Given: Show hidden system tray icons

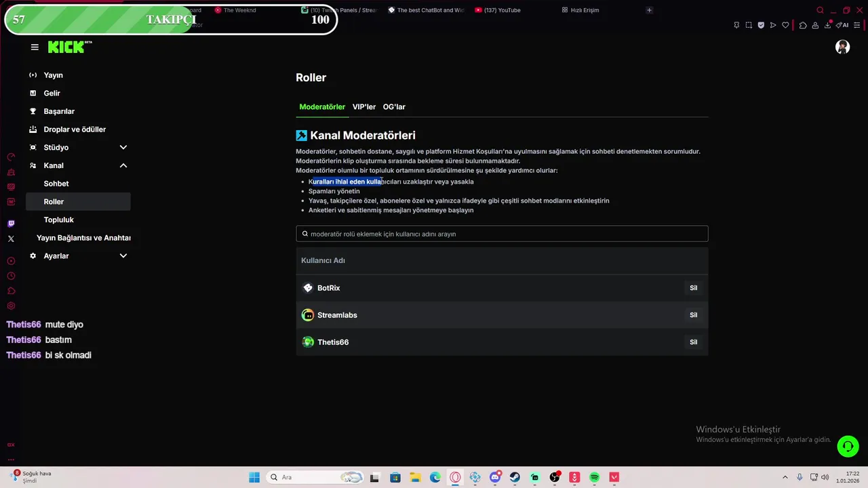Looking at the screenshot, I should [785, 477].
